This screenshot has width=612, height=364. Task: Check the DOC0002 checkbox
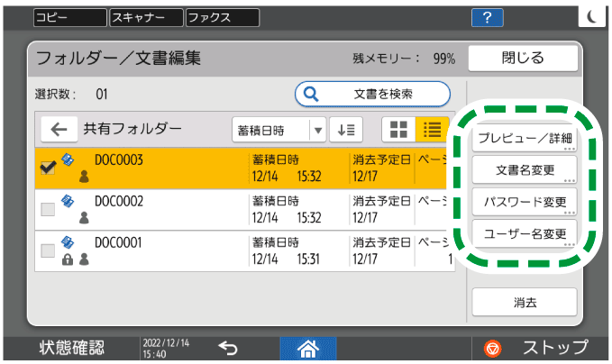(48, 210)
